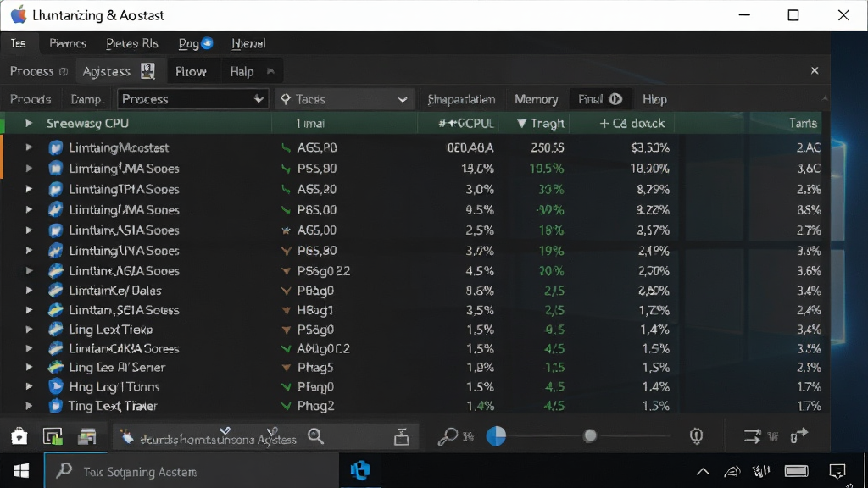868x488 pixels.
Task: Click the Memory button
Action: click(536, 99)
